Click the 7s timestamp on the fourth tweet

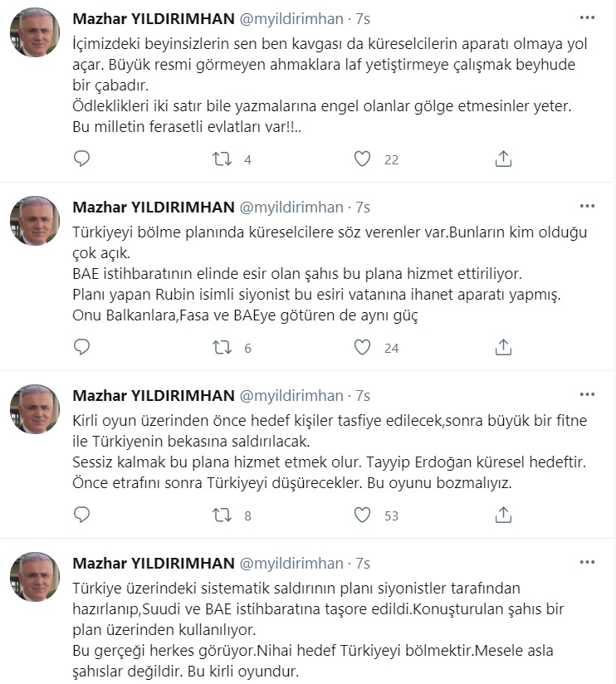pyautogui.click(x=362, y=564)
